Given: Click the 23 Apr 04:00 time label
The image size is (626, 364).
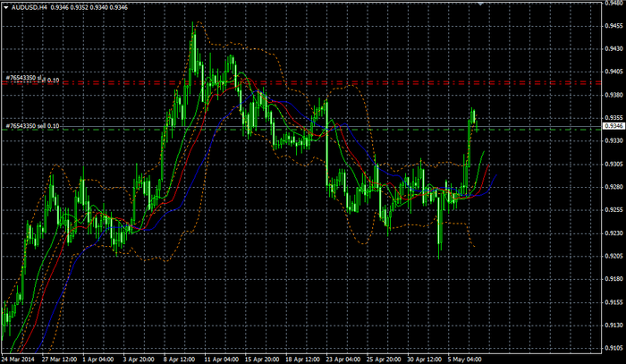Looking at the screenshot, I should coord(343,360).
